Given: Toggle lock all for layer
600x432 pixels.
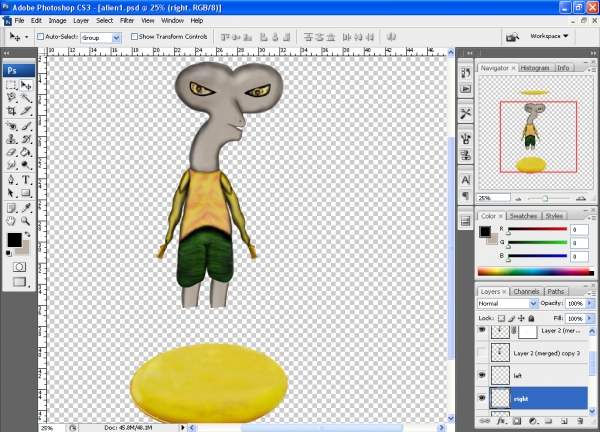Looking at the screenshot, I should point(531,318).
